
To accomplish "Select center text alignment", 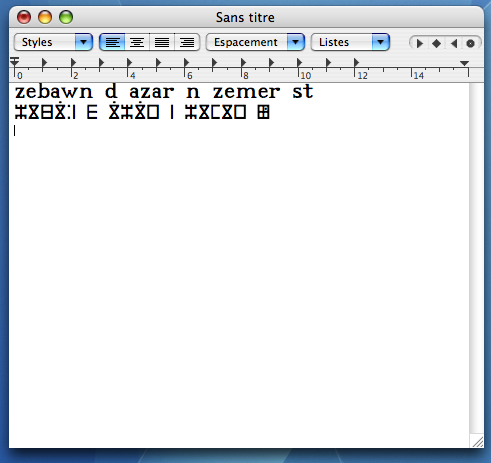I will (x=137, y=42).
